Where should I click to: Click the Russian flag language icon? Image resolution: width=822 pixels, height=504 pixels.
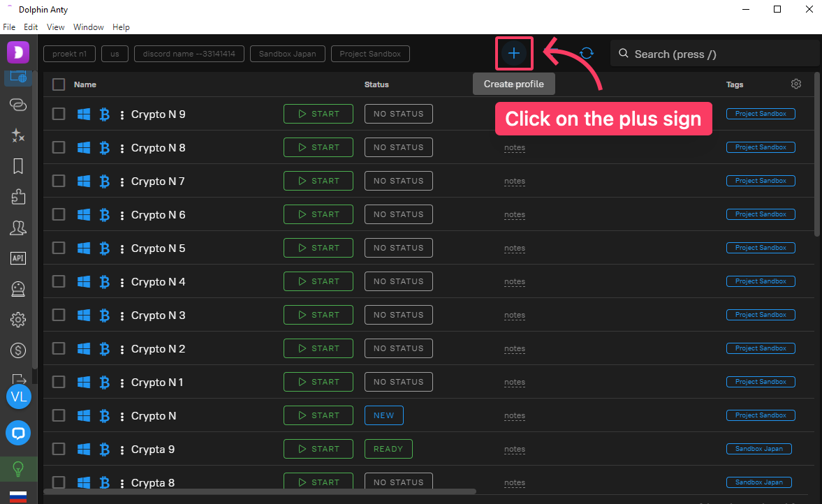click(x=18, y=496)
